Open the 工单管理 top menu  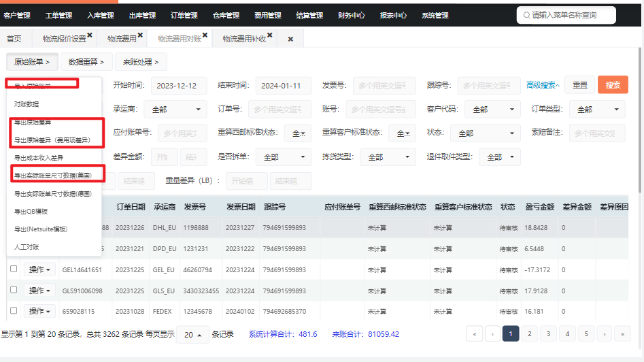[x=58, y=15]
